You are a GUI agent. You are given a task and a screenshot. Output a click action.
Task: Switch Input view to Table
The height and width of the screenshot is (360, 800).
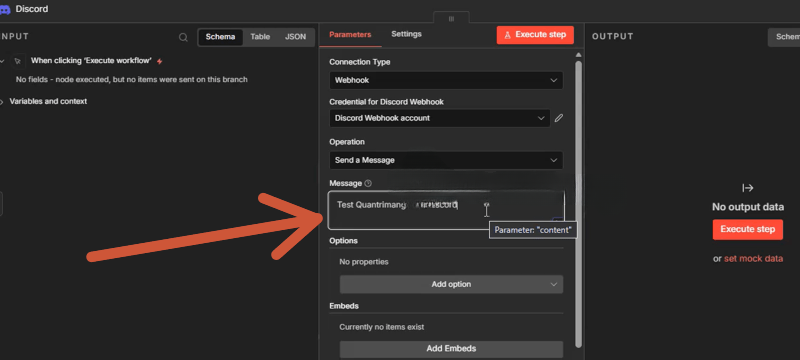[x=260, y=37]
